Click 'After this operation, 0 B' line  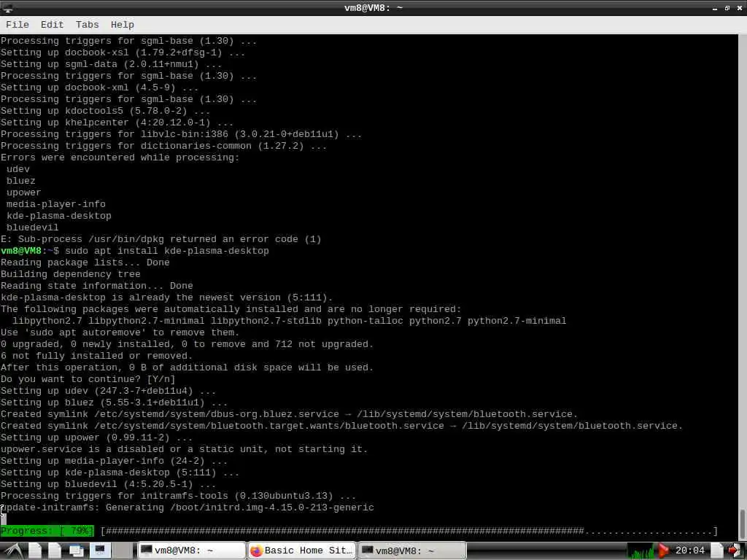[187, 367]
